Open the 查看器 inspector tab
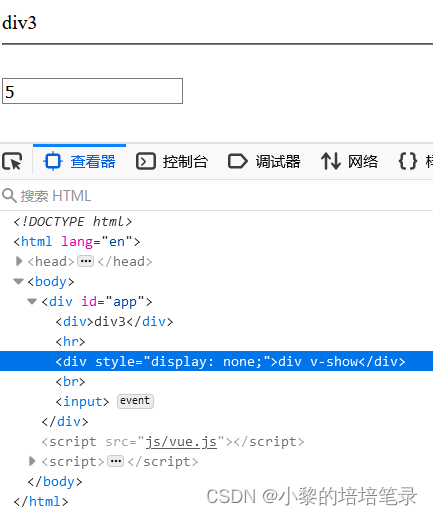 click(79, 161)
